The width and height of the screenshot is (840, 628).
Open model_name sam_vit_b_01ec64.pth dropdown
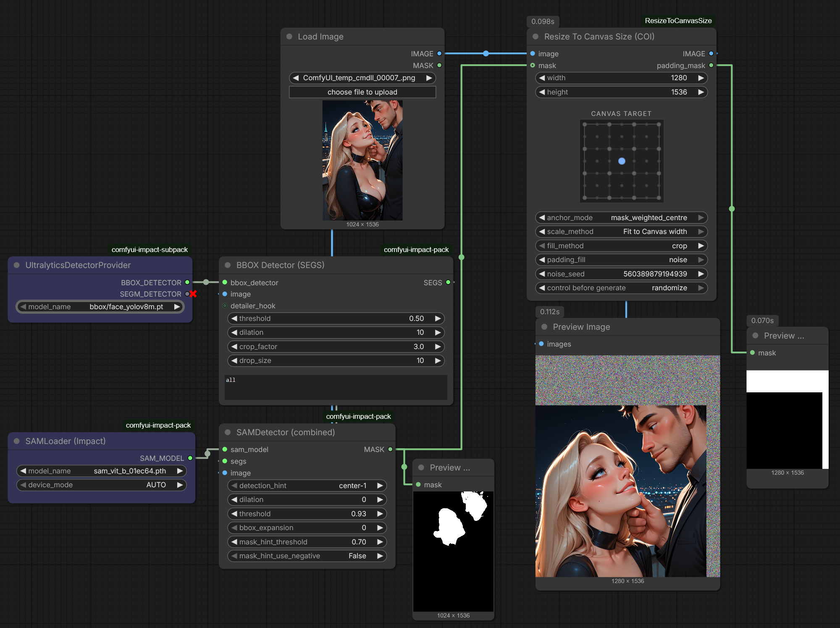pos(101,471)
